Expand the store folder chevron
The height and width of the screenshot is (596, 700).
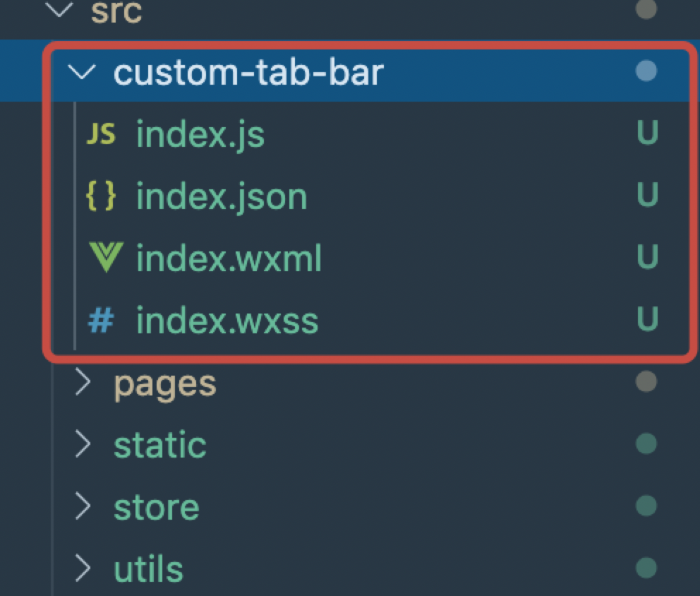[x=83, y=506]
